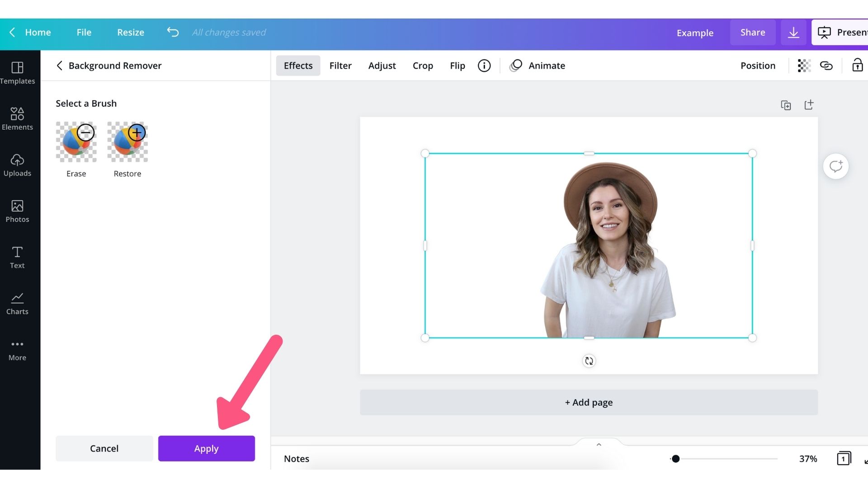Click the Animate option in toolbar
The height and width of the screenshot is (488, 868).
tap(546, 66)
